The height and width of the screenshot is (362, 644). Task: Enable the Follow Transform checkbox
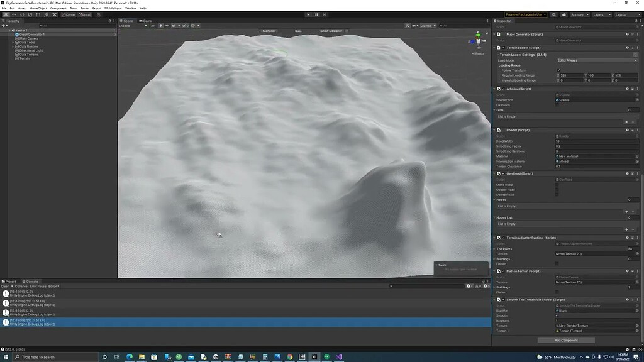[x=559, y=70]
